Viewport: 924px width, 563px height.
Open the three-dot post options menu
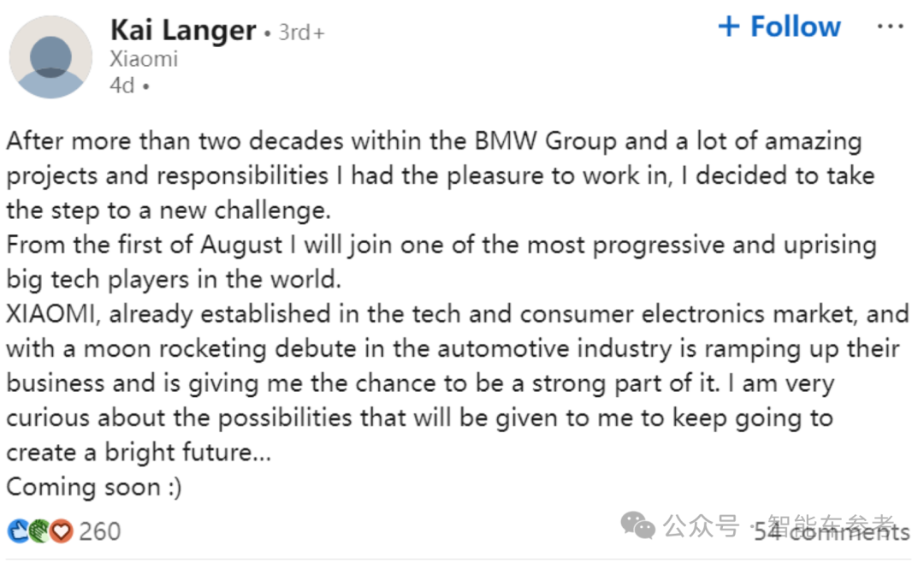click(x=890, y=27)
